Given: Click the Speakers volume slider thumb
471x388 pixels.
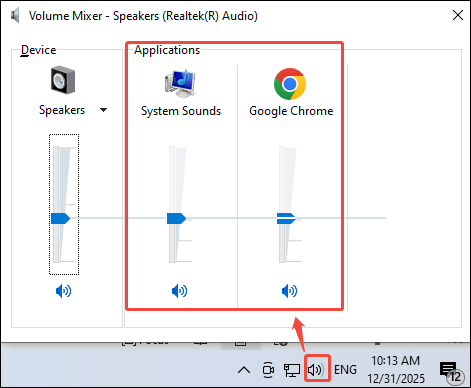Looking at the screenshot, I should [x=60, y=218].
